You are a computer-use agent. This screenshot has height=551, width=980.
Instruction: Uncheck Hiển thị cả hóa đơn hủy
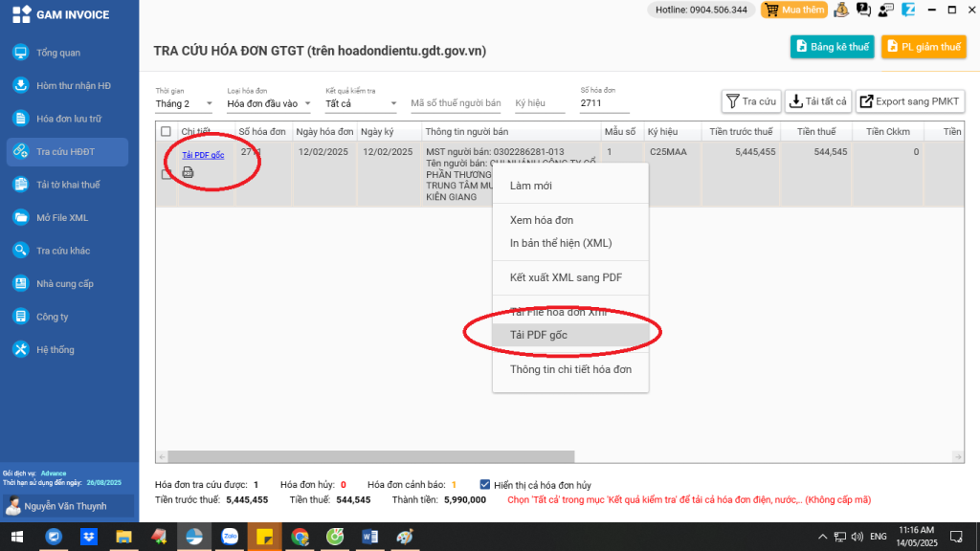pos(485,484)
